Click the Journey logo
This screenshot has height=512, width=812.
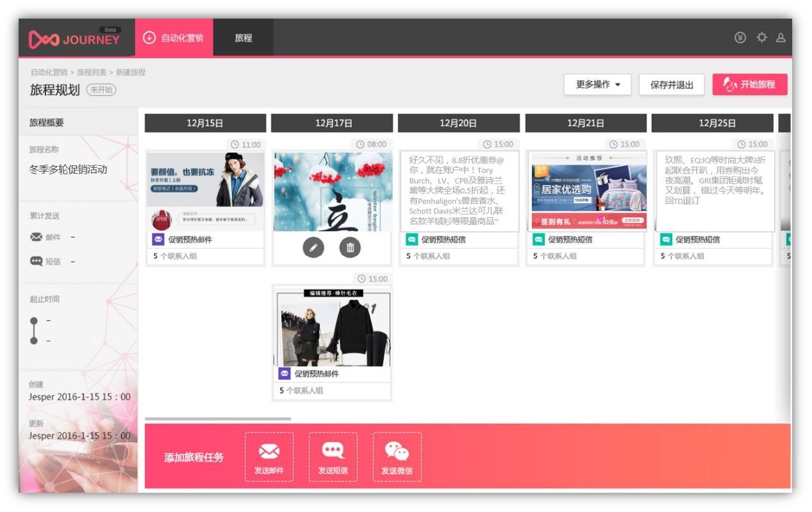tap(74, 38)
